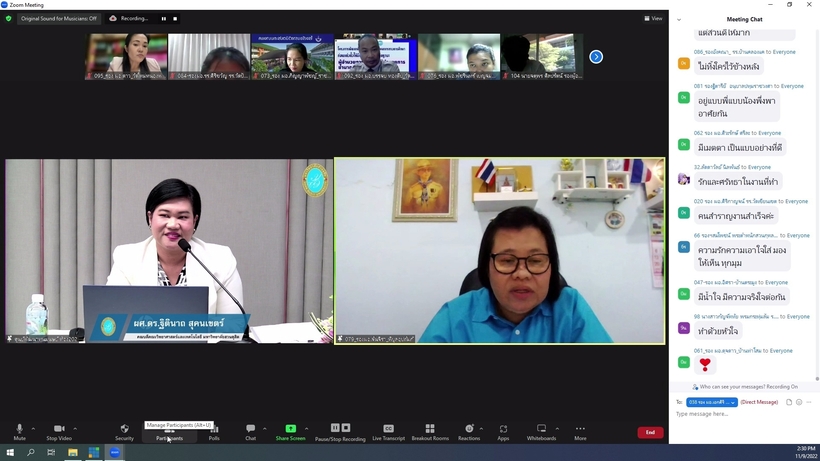Viewport: 820px width, 461px height.
Task: Pause recording using top indicator button
Action: coord(164,18)
